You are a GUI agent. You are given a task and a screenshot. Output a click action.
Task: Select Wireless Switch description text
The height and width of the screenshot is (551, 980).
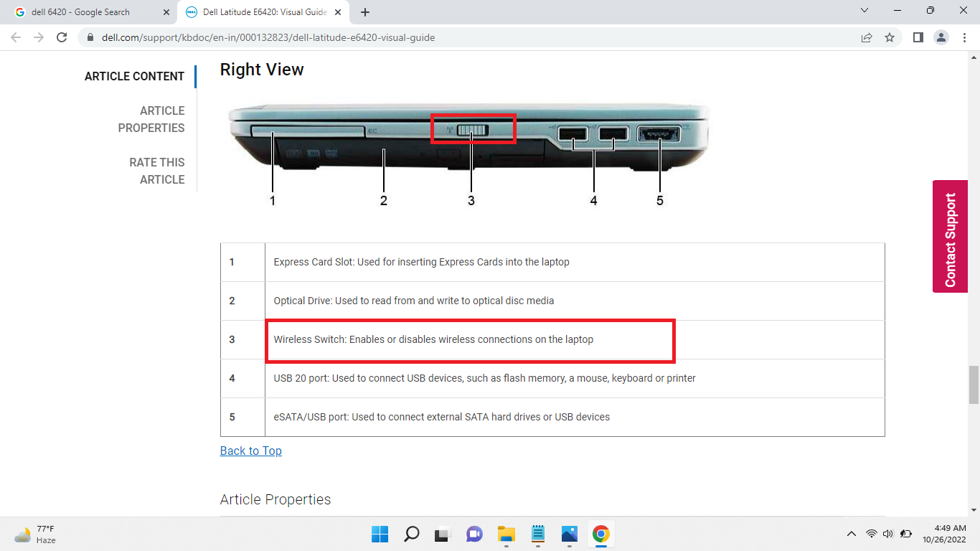click(x=433, y=339)
